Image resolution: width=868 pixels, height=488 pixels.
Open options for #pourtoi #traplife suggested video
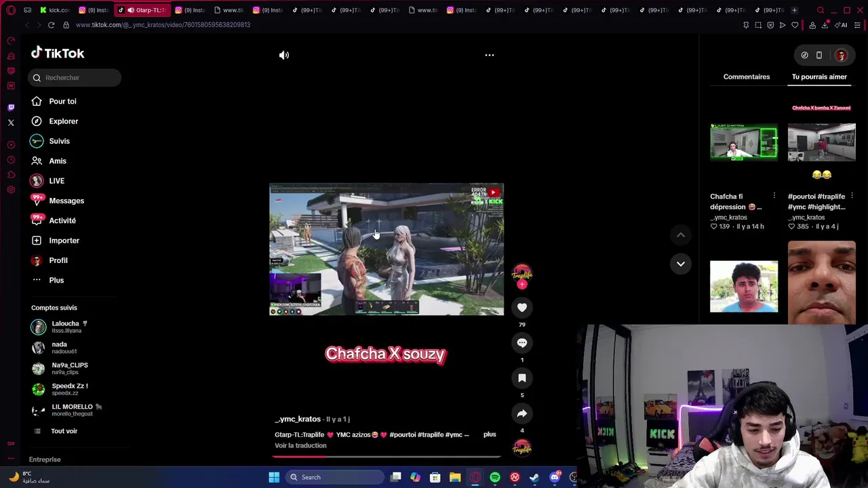[x=852, y=197]
